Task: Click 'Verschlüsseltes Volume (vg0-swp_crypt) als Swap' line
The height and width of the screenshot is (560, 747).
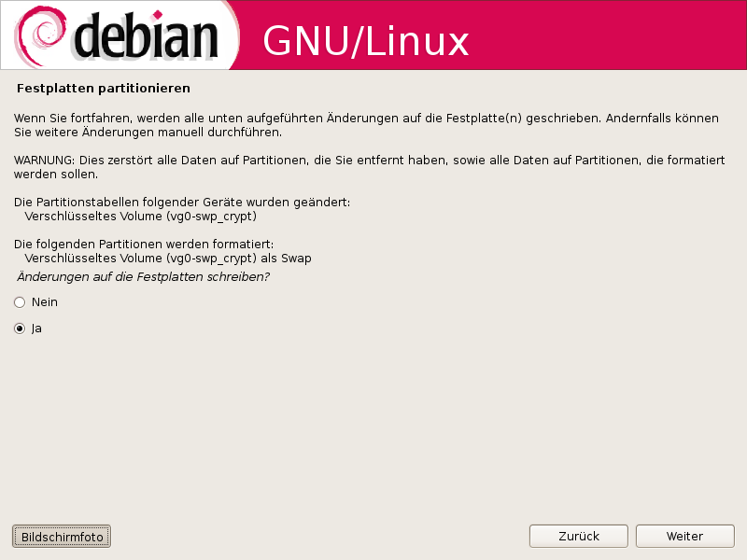Action: pos(168,259)
